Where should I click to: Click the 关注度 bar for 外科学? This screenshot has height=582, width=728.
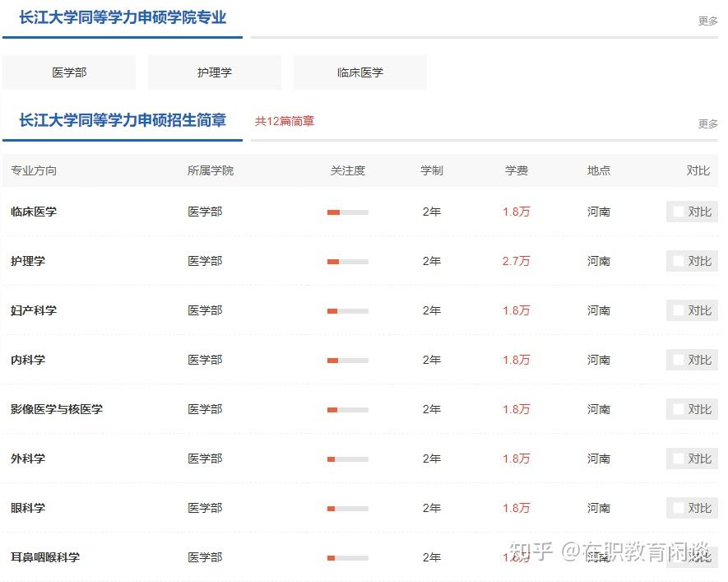tap(348, 459)
